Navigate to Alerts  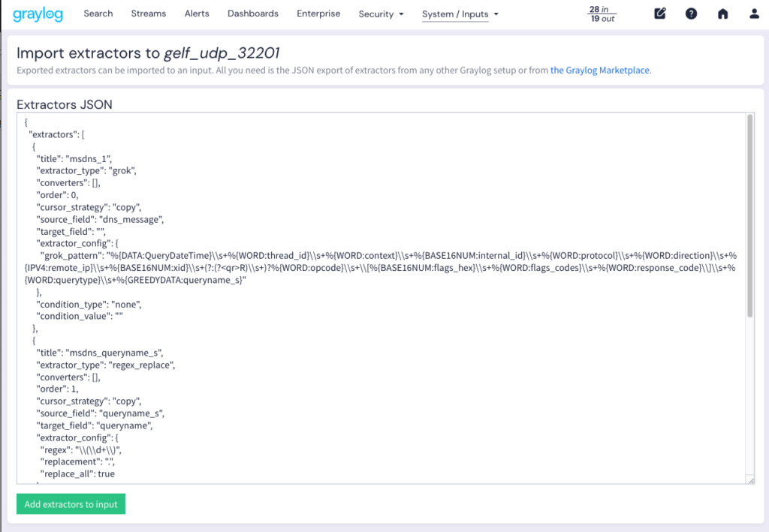click(x=197, y=14)
